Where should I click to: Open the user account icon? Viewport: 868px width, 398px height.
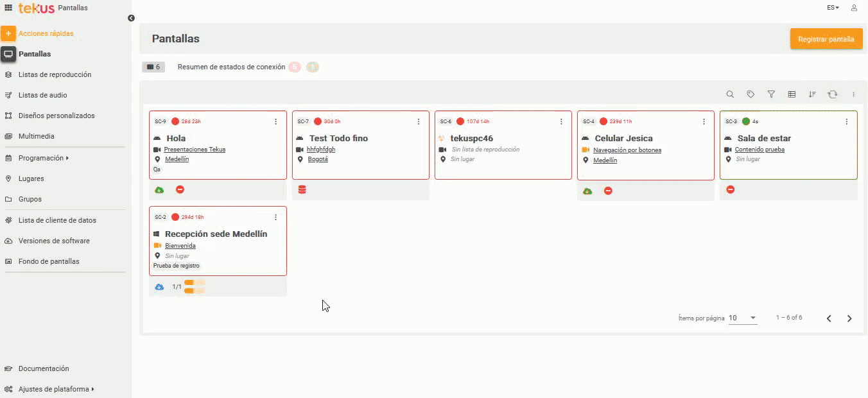tap(854, 8)
